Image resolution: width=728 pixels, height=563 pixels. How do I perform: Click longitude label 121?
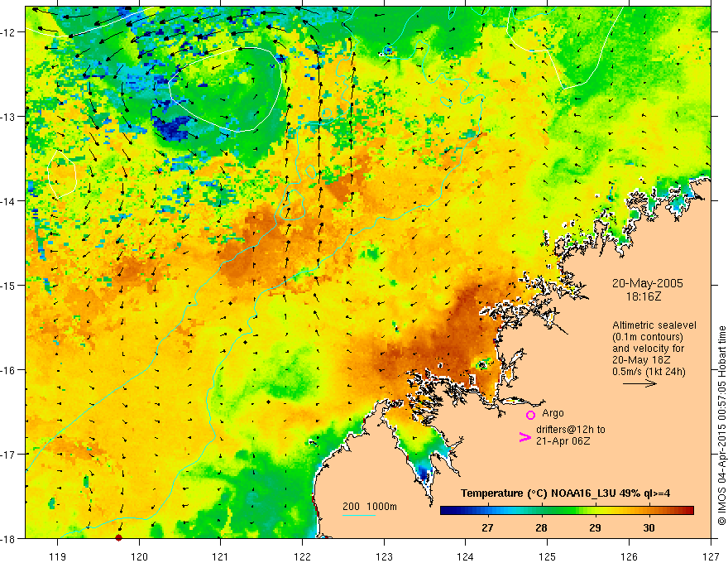221,556
